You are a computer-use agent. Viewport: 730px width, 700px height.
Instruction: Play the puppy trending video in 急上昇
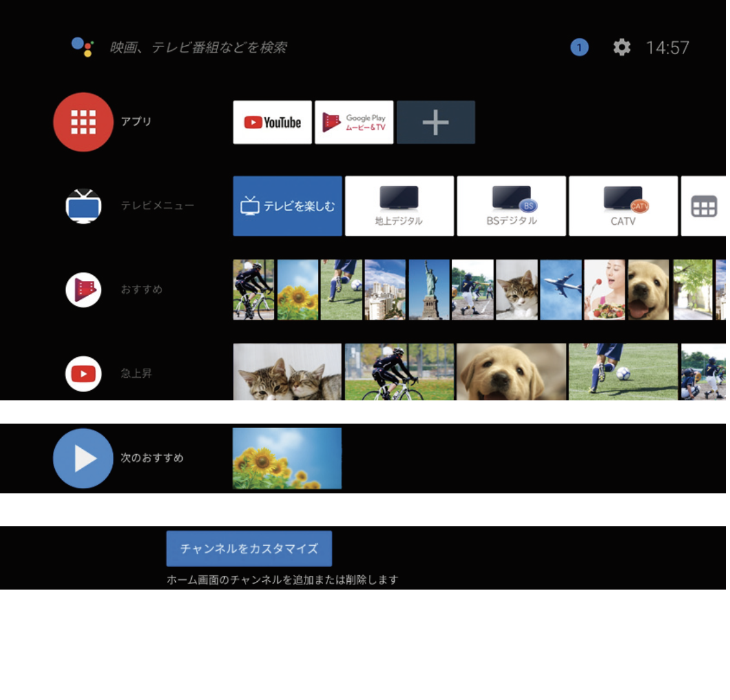pyautogui.click(x=512, y=372)
